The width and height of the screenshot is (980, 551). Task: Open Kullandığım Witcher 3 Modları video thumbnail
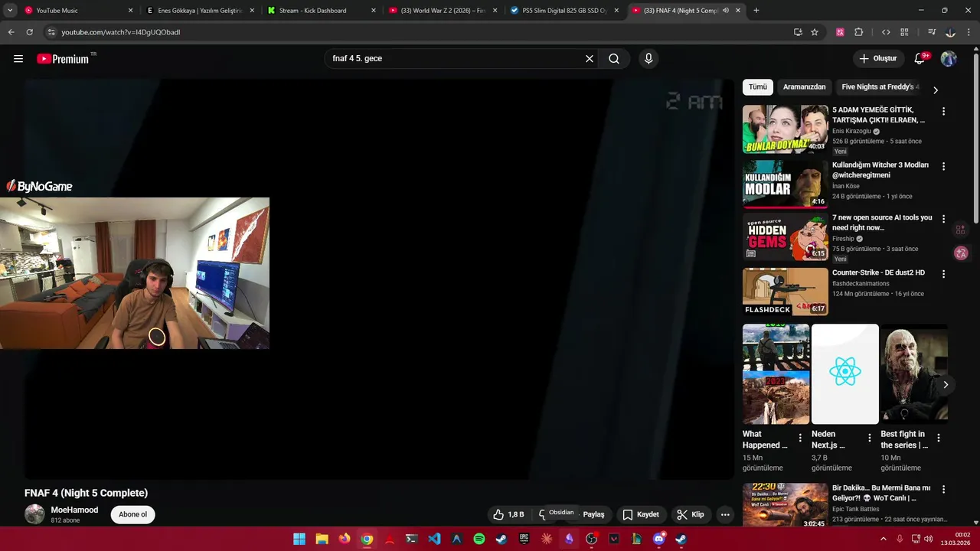pyautogui.click(x=786, y=184)
